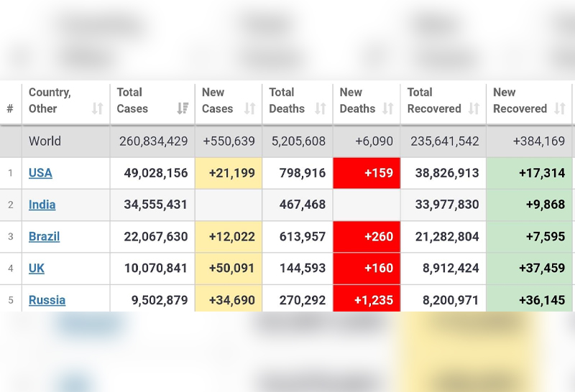Click sort arrows in Country, Other header
The width and height of the screenshot is (575, 392).
tap(97, 108)
